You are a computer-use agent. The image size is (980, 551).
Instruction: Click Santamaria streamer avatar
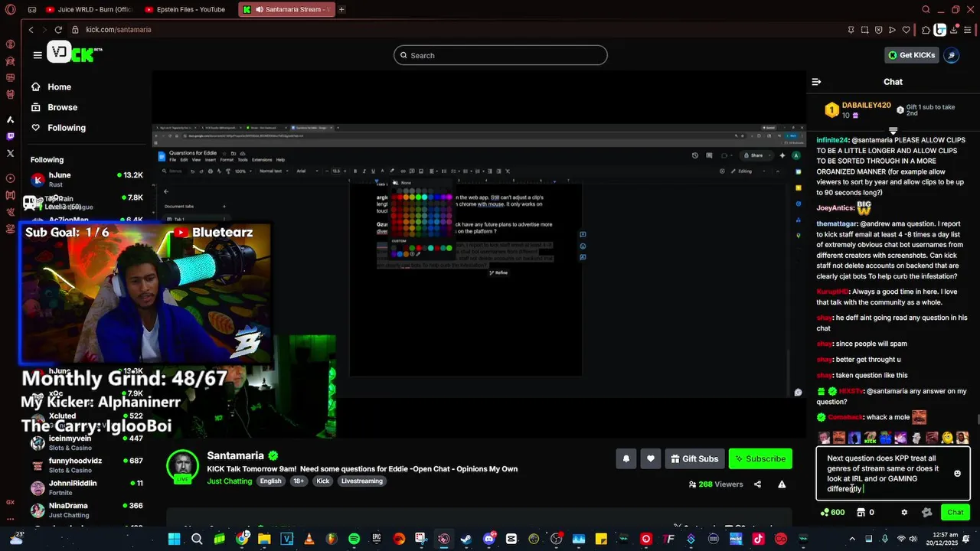182,466
